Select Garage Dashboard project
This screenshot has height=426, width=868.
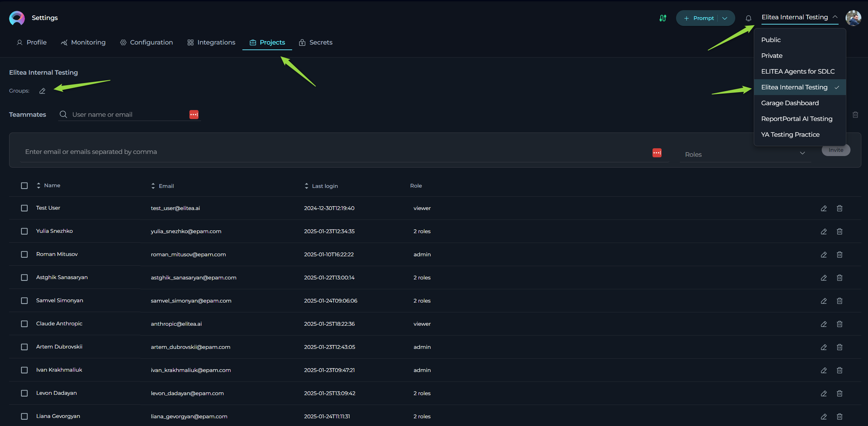click(800, 103)
